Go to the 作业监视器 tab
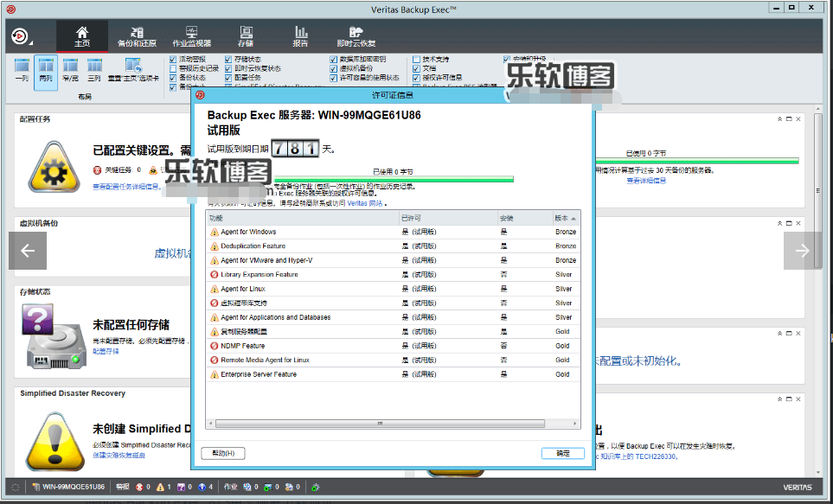Screen dimensions: 833x504 192,36
